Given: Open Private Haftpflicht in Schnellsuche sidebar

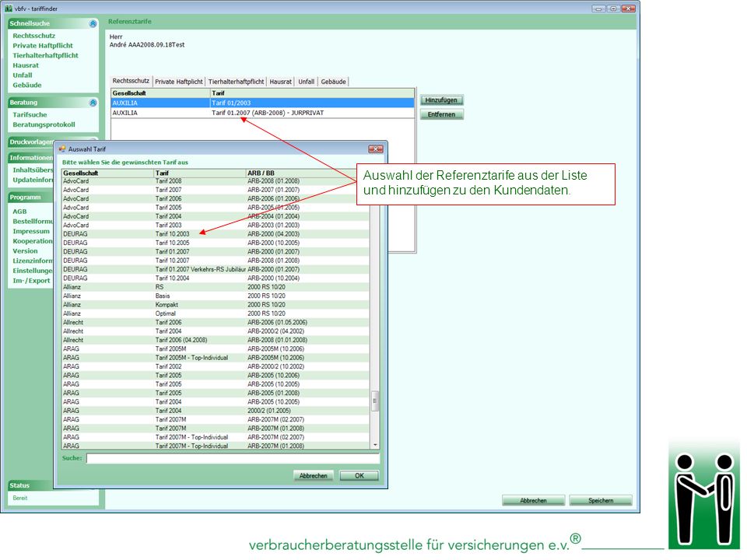Looking at the screenshot, I should [43, 46].
